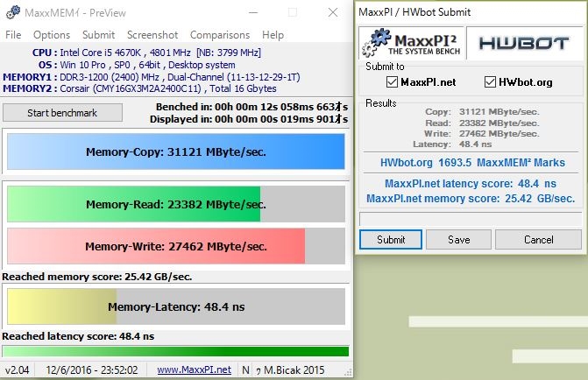The width and height of the screenshot is (588, 380).
Task: Open the File menu
Action: click(x=13, y=35)
